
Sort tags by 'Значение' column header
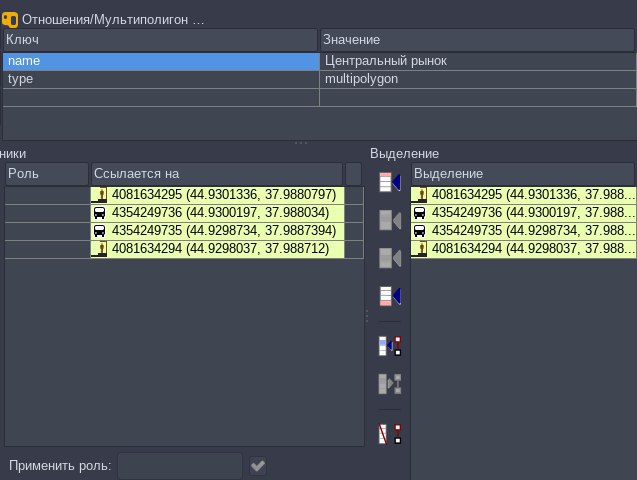pyautogui.click(x=477, y=39)
